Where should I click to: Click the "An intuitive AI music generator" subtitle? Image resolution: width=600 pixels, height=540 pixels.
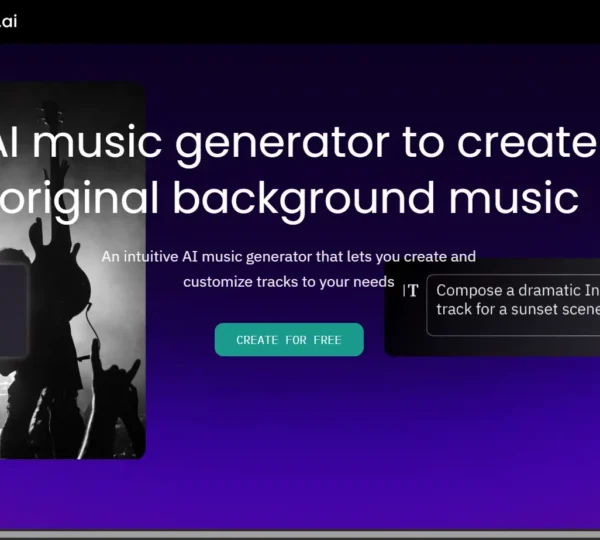(288, 257)
